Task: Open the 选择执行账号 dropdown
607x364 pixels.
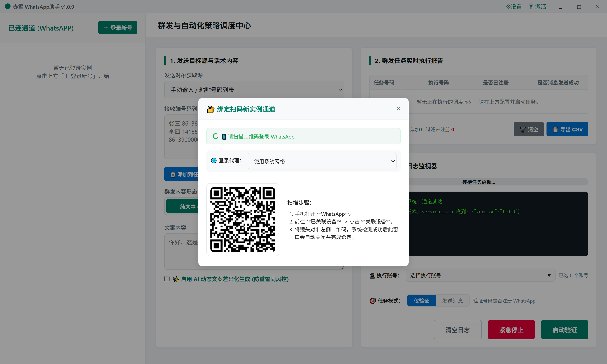Action: [x=480, y=275]
